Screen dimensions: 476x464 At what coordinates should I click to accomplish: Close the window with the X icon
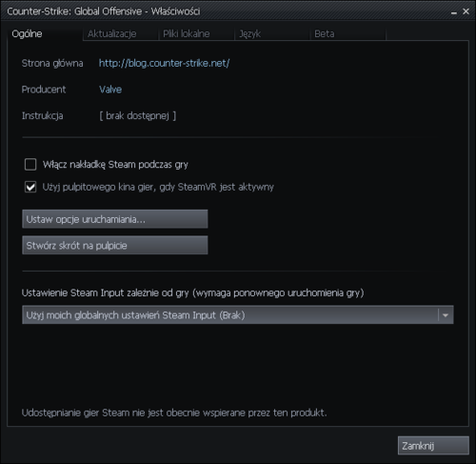click(x=466, y=11)
